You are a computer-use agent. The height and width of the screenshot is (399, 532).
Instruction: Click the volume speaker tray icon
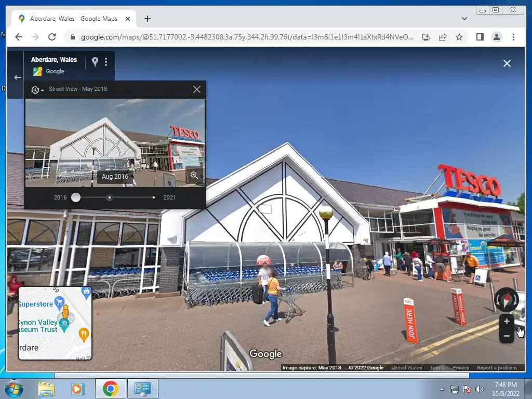(x=479, y=389)
